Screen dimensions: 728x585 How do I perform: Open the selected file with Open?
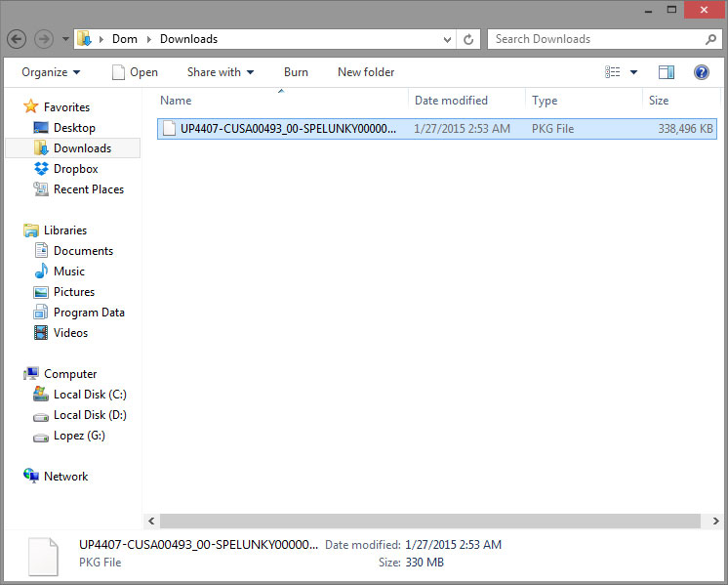(x=135, y=72)
